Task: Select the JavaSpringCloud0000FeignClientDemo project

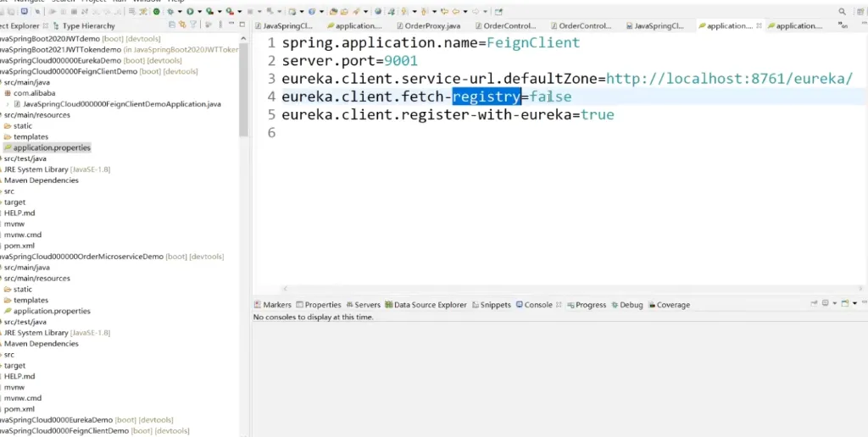Action: 95,430
